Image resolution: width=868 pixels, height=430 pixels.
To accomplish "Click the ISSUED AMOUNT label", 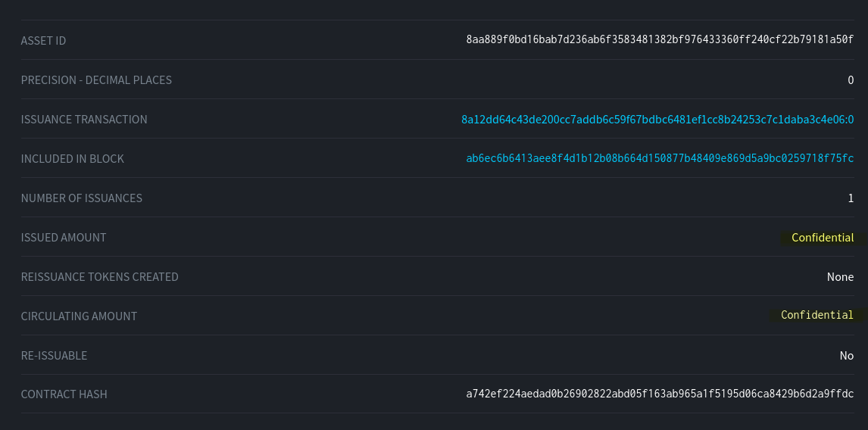I will coord(64,238).
